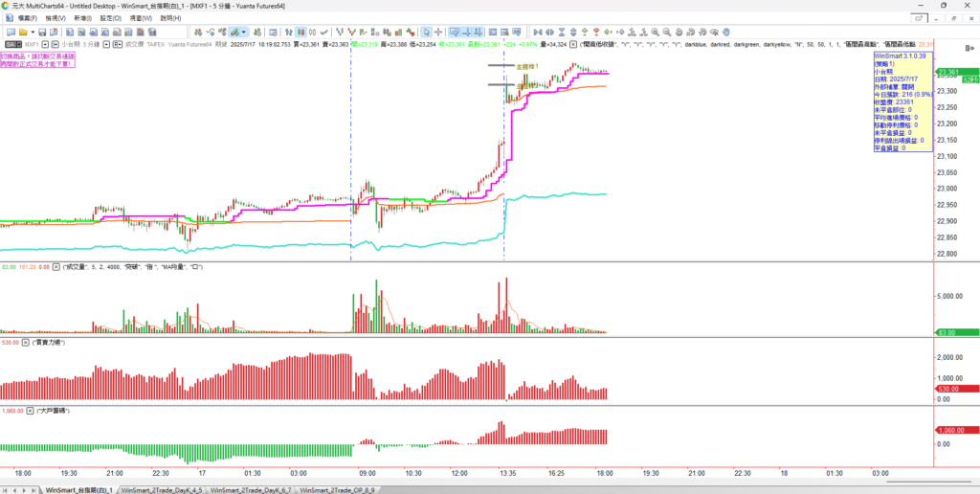Toggle the X box before the main study parameters
Screen dimensions: 980x494
click(x=573, y=44)
